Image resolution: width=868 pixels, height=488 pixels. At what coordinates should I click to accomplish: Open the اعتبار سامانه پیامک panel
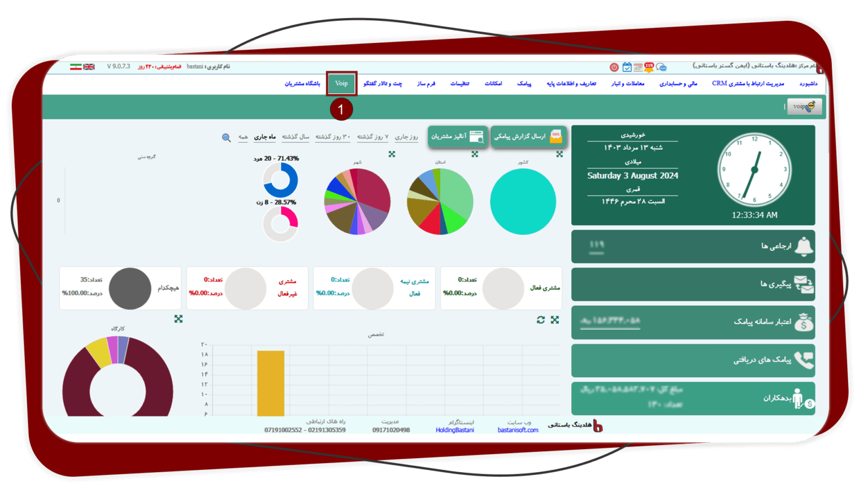click(693, 322)
